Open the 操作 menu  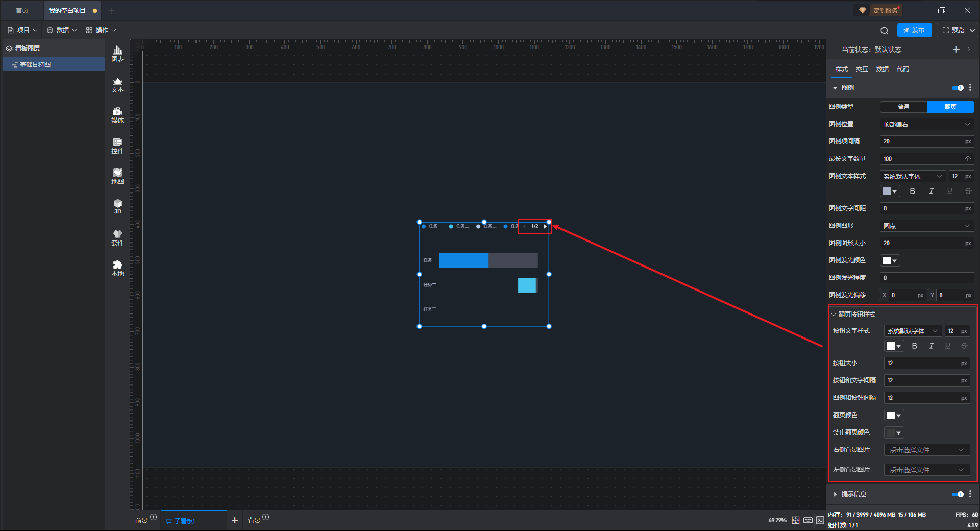(101, 30)
